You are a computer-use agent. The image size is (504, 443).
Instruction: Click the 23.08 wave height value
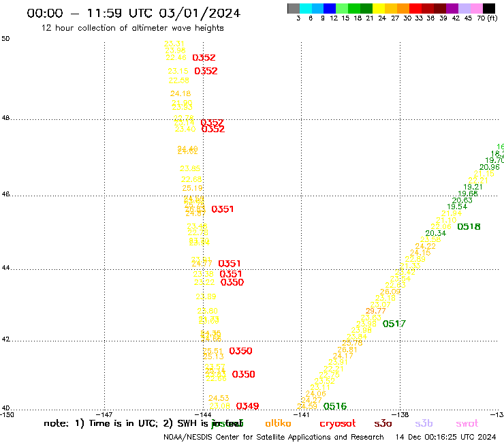pos(219,406)
